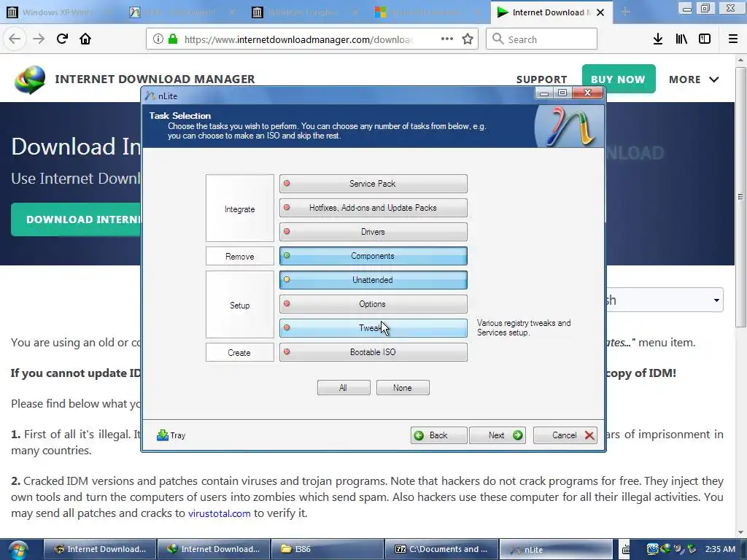
Task: Switch to I386 folder taskbar window
Action: [x=328, y=549]
